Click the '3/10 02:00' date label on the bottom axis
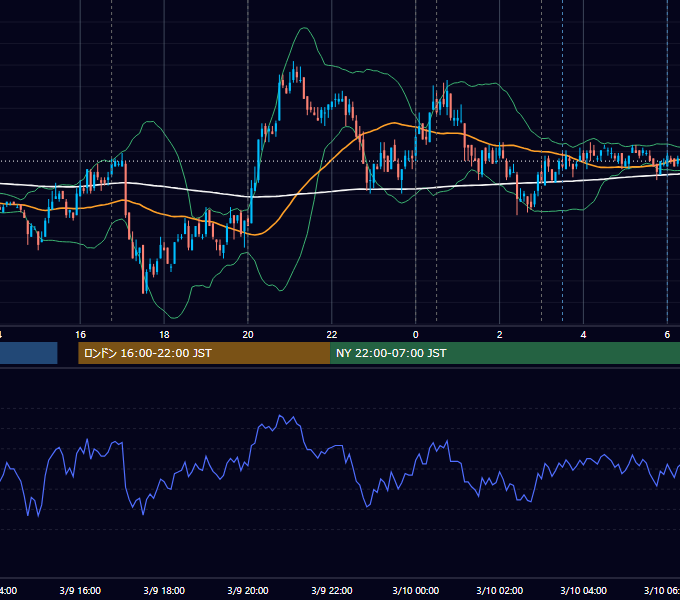Viewport: 680px width, 600px height. (x=500, y=590)
